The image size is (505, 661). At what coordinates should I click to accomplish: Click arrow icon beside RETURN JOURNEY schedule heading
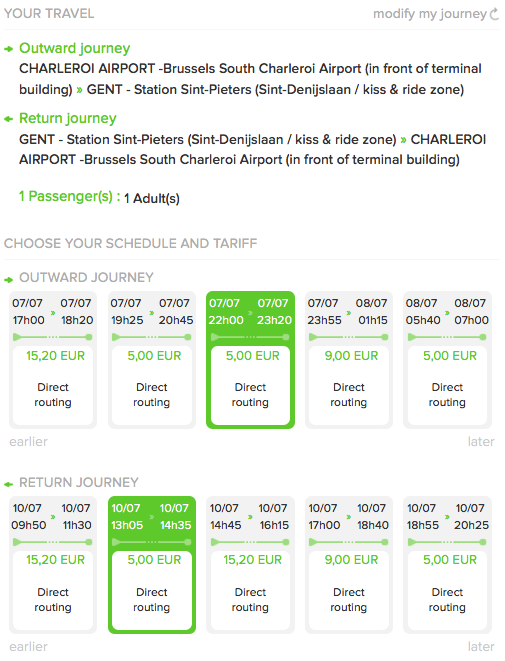point(8,484)
